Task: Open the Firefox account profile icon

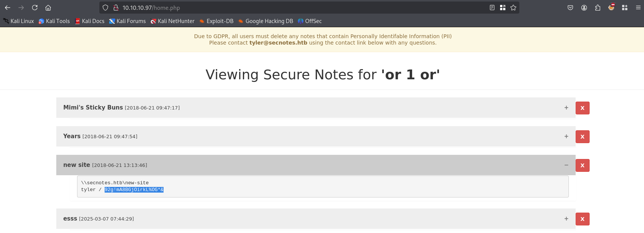Action: (584, 8)
